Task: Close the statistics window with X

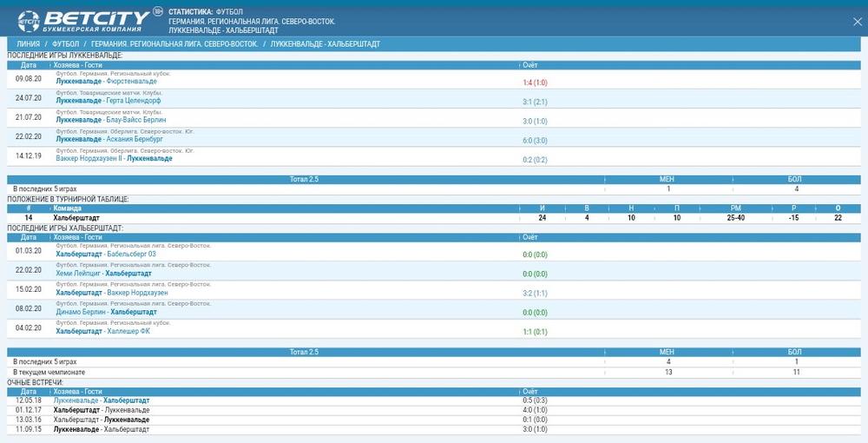Action: coord(857,21)
